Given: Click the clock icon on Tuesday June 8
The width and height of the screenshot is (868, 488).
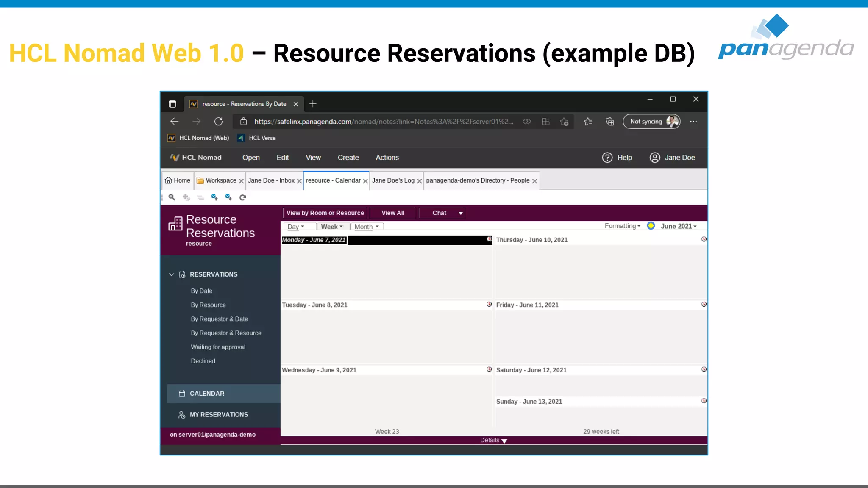Looking at the screenshot, I should click(489, 304).
